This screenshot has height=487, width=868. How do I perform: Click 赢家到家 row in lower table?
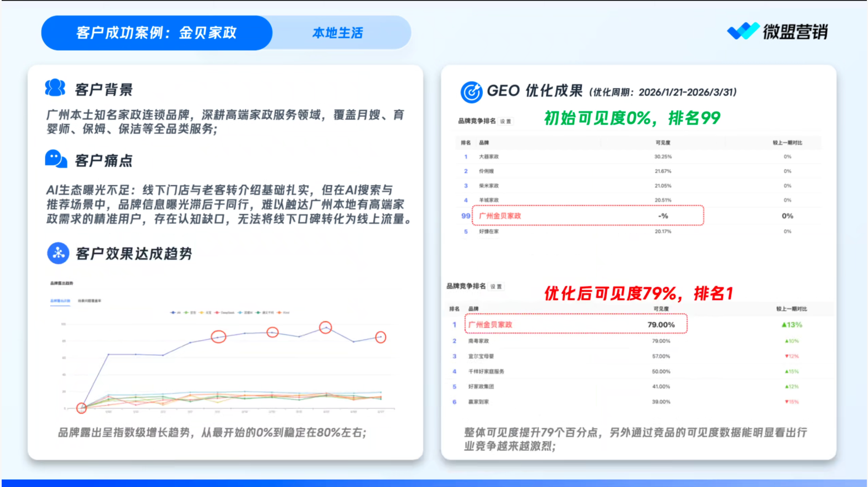tap(641, 402)
